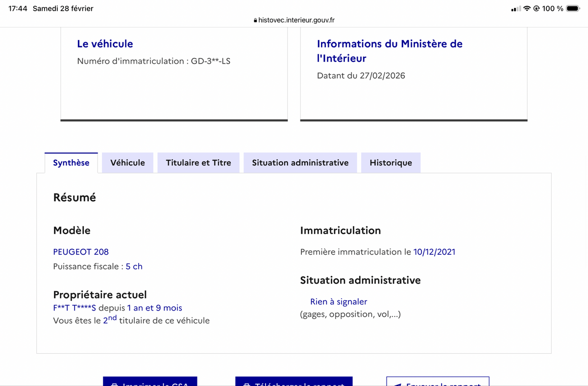Open the Synthèse tab
588x386 pixels.
point(71,163)
